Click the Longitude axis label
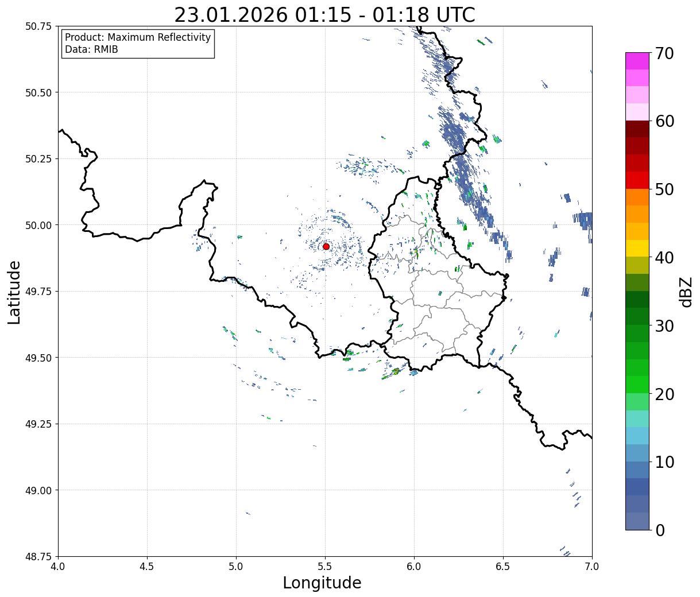Image resolution: width=700 pixels, height=597 pixels. pyautogui.click(x=322, y=583)
